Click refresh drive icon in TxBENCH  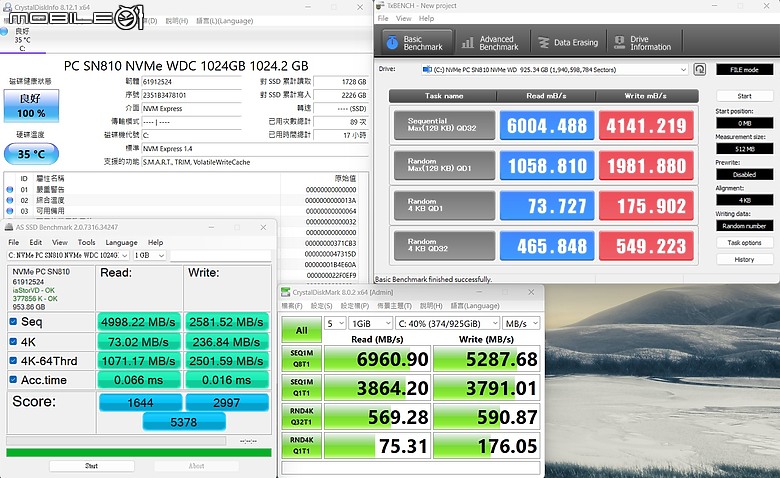699,69
